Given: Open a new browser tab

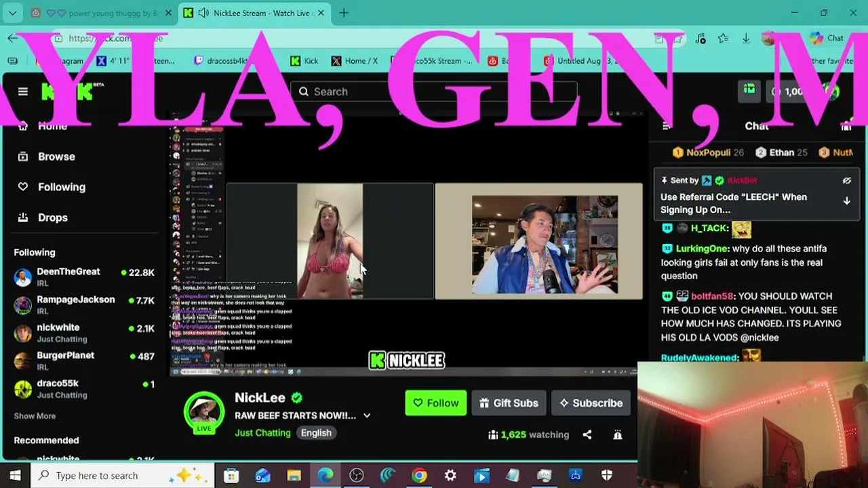Looking at the screenshot, I should 344,13.
